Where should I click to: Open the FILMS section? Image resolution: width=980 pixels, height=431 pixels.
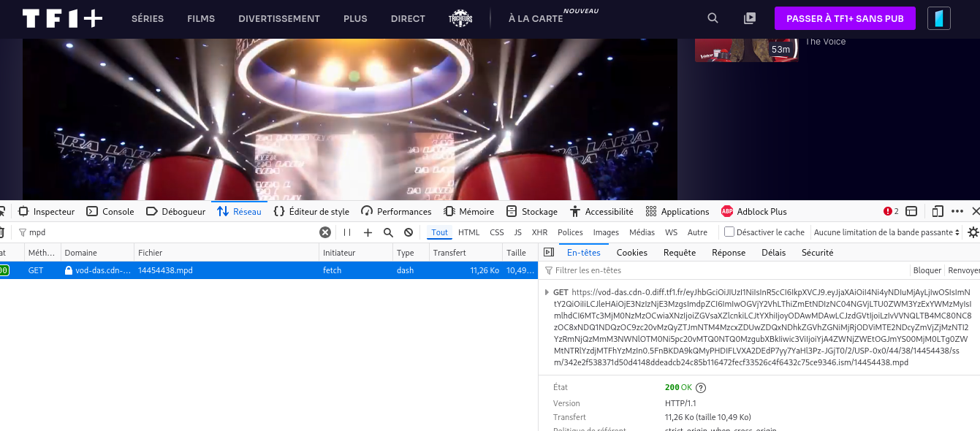pyautogui.click(x=201, y=18)
